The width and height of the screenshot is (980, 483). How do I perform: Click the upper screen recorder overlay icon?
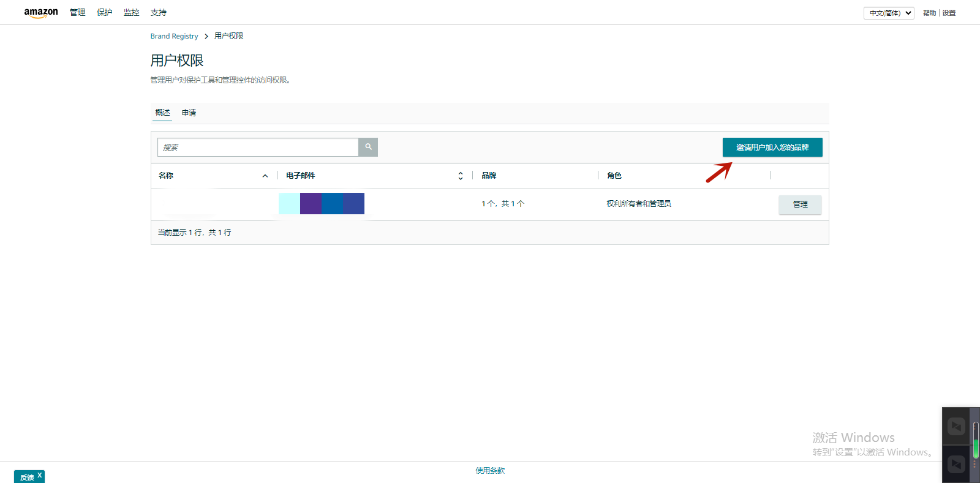pyautogui.click(x=956, y=426)
